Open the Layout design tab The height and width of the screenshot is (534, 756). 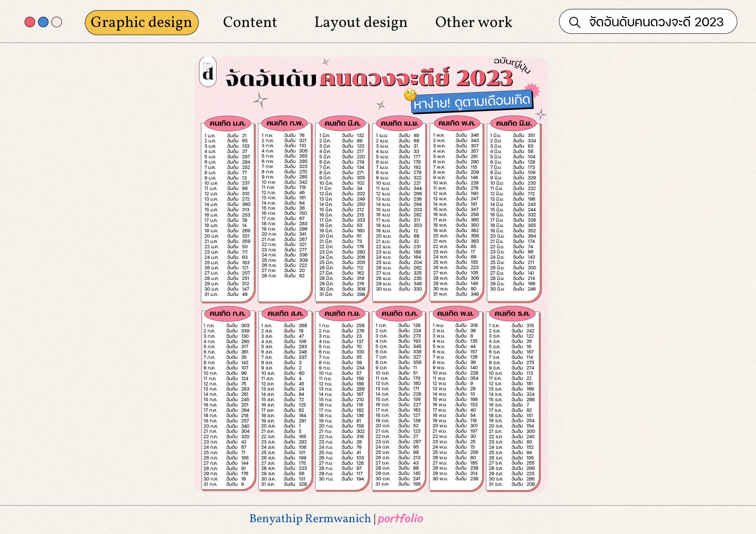(x=361, y=22)
